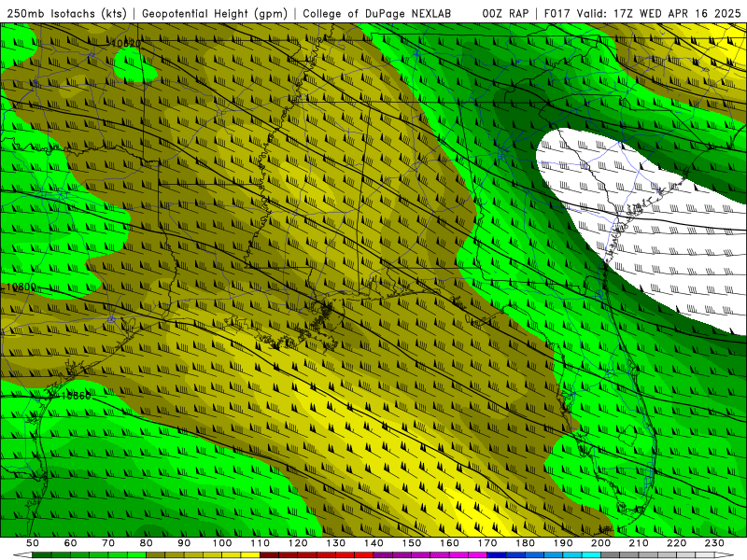
Task: Click the "F017 Valid: 17Z WED APR 16 2025" text
Action: point(642,14)
